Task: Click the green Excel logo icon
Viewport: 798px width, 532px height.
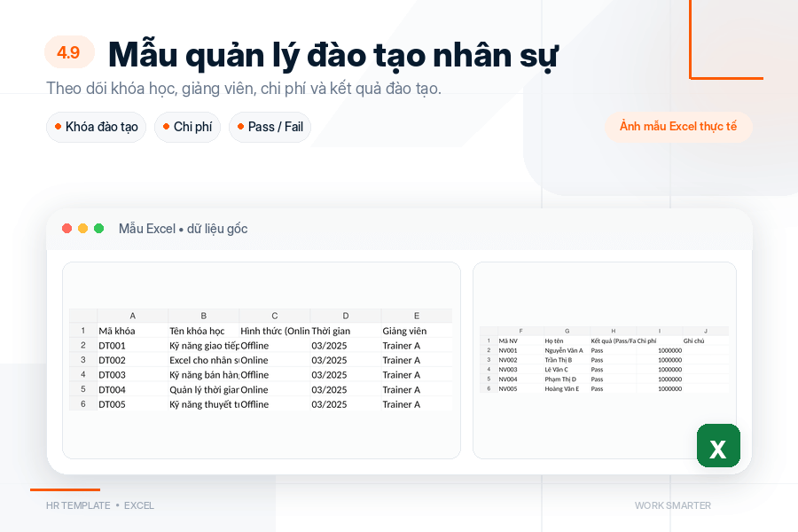Action: (x=718, y=445)
